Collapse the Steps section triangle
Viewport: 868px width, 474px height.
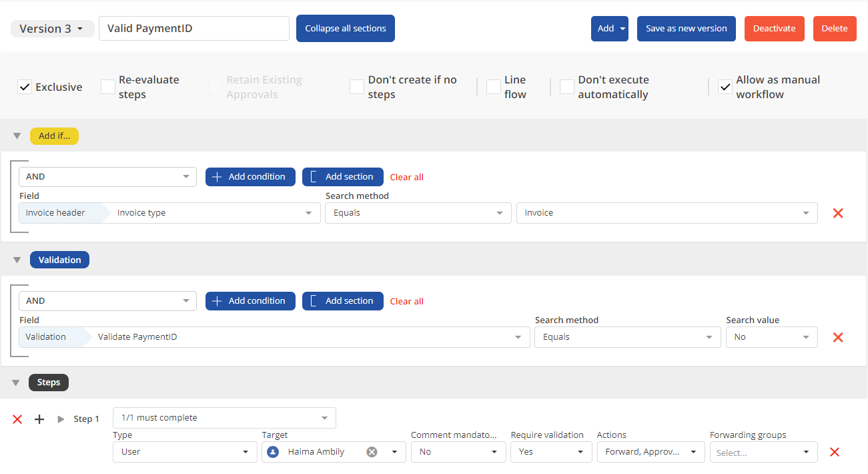[17, 383]
